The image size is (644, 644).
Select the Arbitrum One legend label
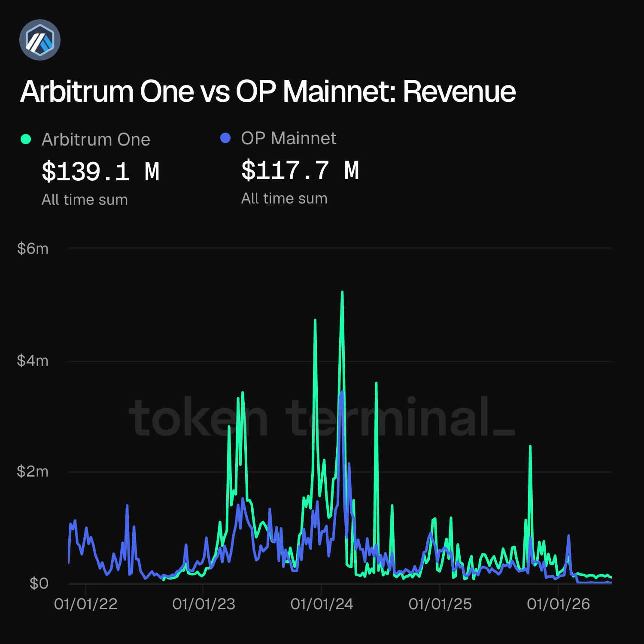[96, 140]
